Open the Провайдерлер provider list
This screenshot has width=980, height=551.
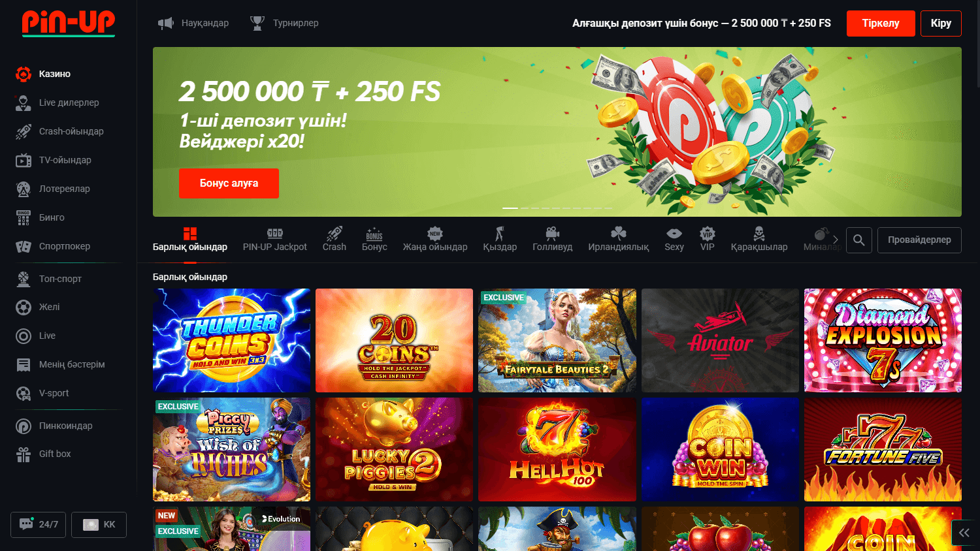(x=919, y=240)
